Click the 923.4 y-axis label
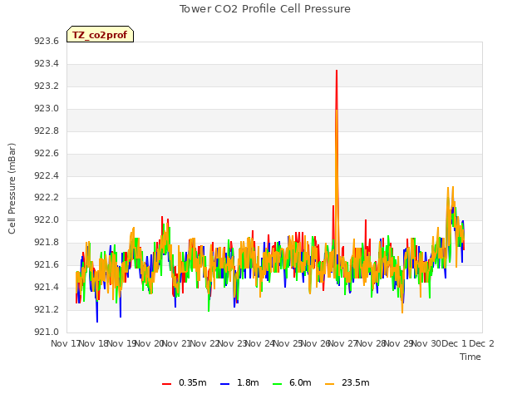 (47, 64)
